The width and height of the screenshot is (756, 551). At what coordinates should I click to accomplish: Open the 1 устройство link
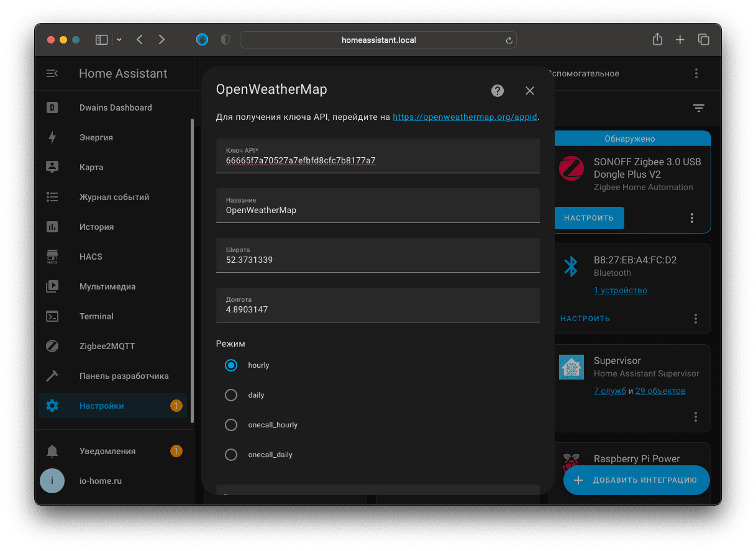[621, 290]
